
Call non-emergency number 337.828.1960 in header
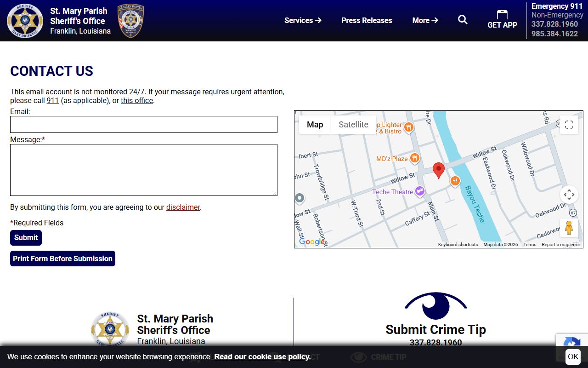pyautogui.click(x=554, y=24)
